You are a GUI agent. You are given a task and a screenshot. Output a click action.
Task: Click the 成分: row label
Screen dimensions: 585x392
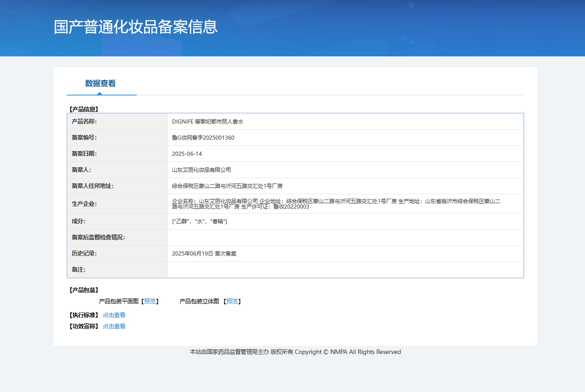tap(78, 222)
